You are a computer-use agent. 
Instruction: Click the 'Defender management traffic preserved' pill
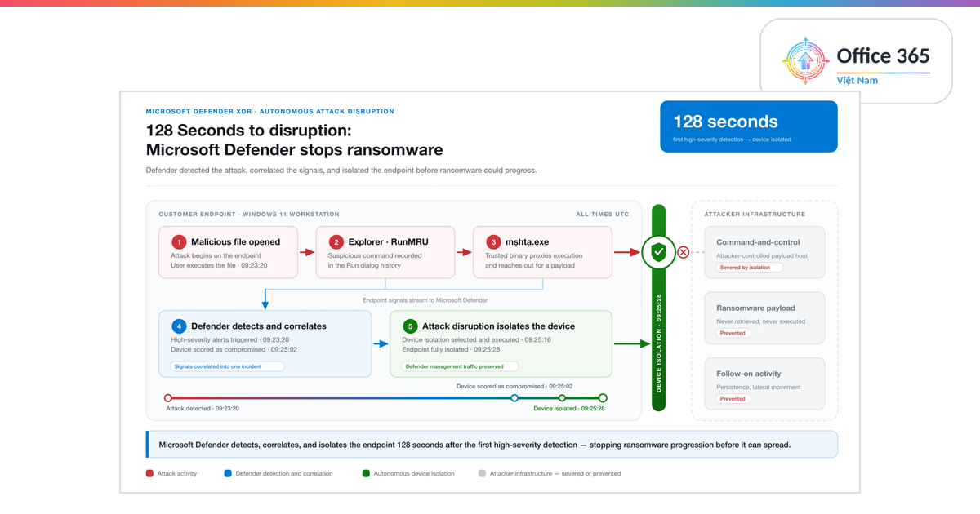point(461,366)
